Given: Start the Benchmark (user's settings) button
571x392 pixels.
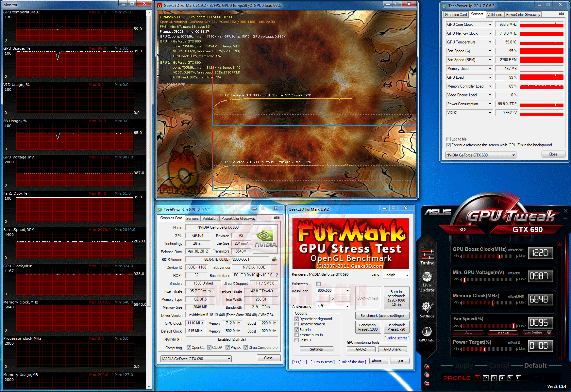Looking at the screenshot, I should pos(382,316).
